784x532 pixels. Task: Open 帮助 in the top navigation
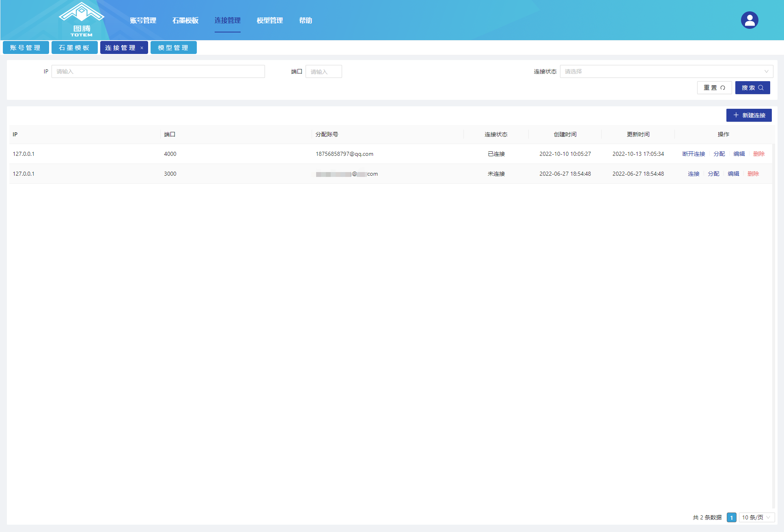tap(305, 20)
